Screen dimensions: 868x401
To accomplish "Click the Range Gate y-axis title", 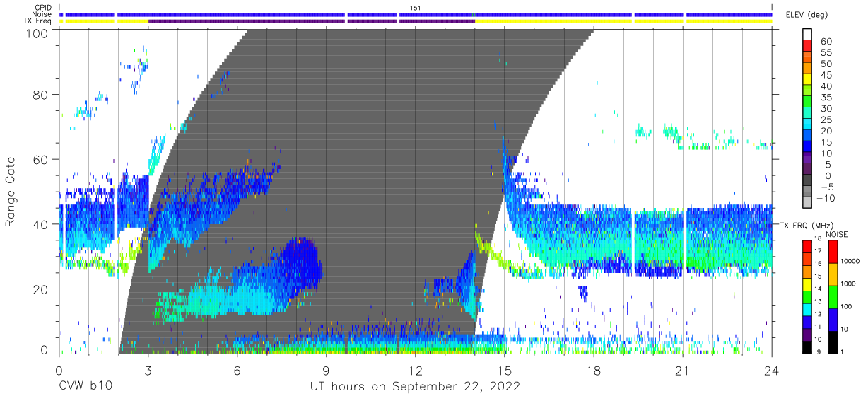I will coord(11,192).
